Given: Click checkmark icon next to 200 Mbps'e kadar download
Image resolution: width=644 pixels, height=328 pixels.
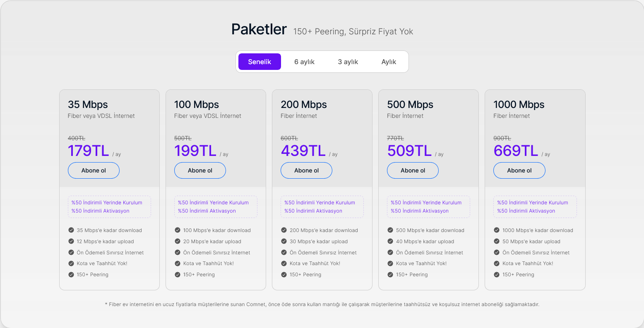Looking at the screenshot, I should pyautogui.click(x=284, y=230).
